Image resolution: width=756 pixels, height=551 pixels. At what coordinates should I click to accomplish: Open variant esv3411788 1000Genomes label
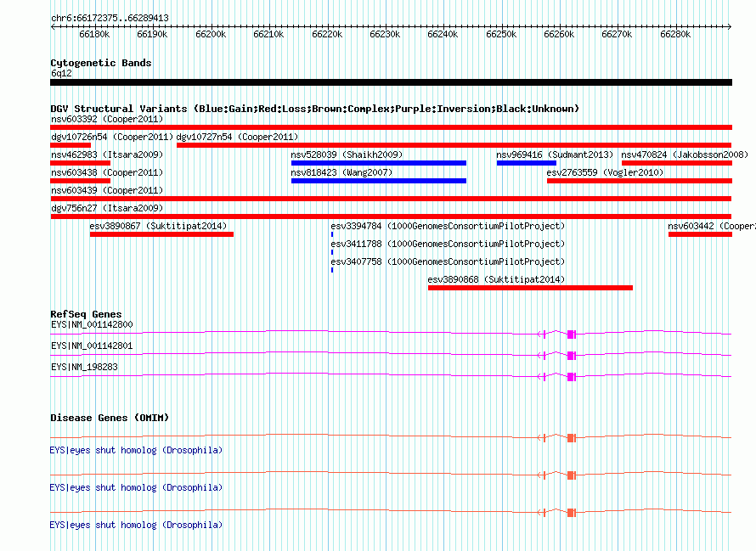(x=448, y=244)
